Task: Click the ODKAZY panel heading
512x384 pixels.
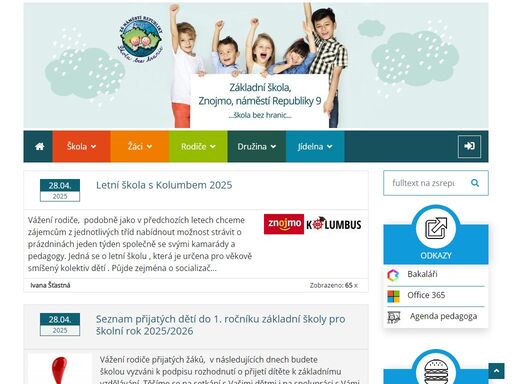Action: point(436,256)
